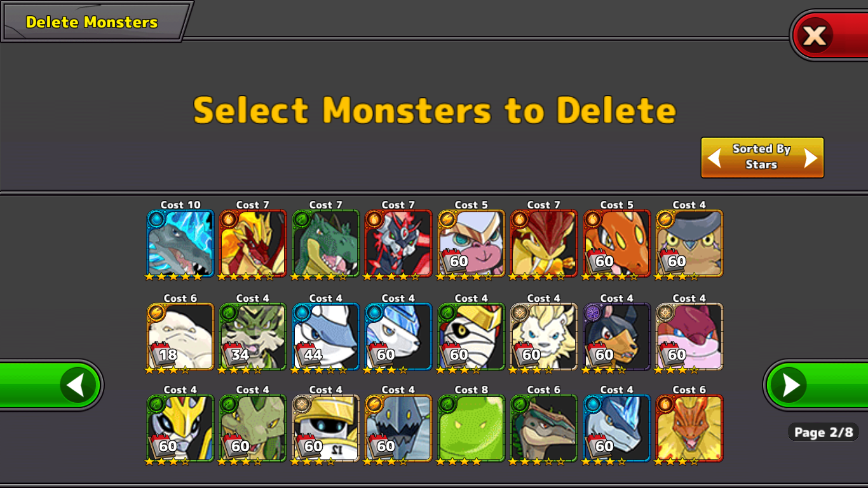This screenshot has width=868, height=488.
Task: Select the white blob monster level 18
Action: [x=180, y=337]
